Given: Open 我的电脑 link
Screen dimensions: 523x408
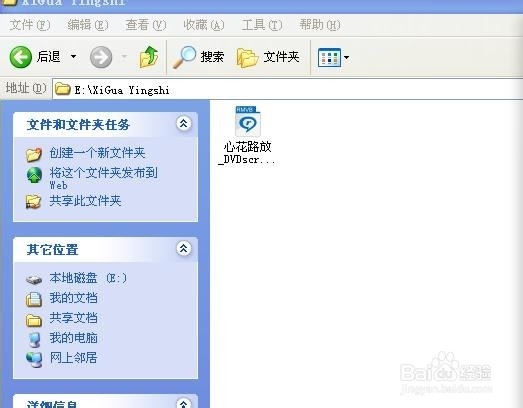Looking at the screenshot, I should (x=73, y=338).
